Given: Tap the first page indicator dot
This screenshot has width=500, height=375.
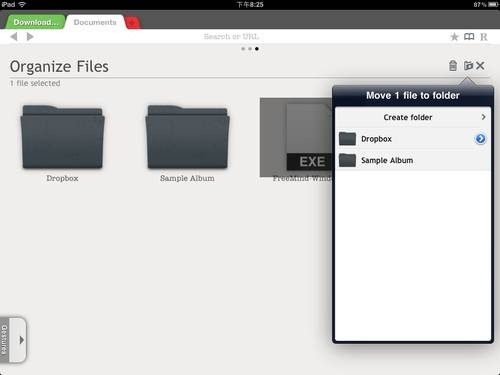Looking at the screenshot, I should coord(243,49).
